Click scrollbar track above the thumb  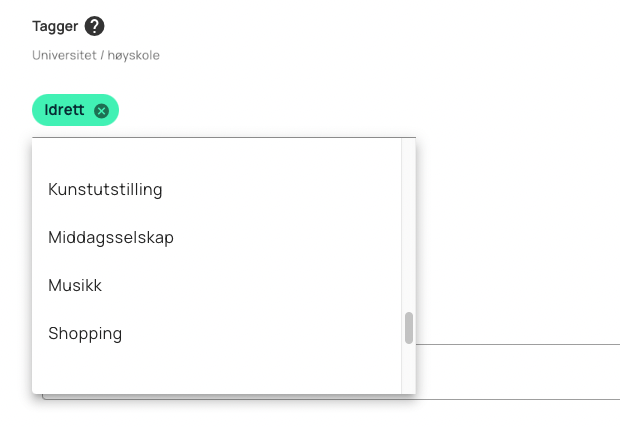pos(409,225)
